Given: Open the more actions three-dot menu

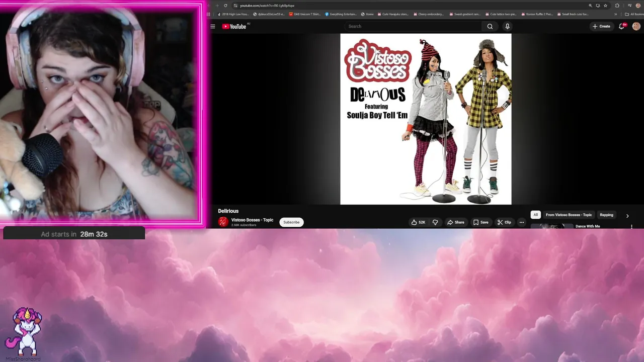Looking at the screenshot, I should coord(522,222).
